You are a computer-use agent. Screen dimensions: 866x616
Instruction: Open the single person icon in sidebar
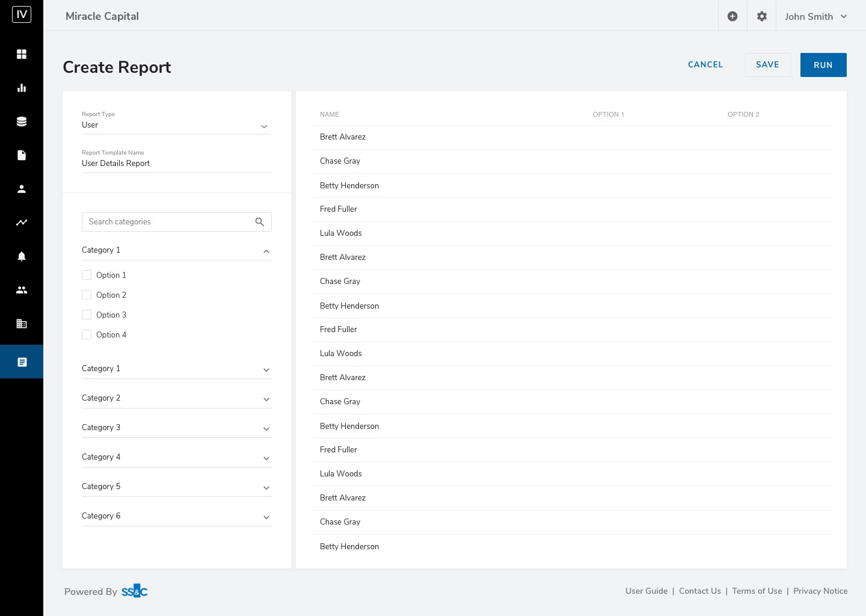tap(22, 189)
